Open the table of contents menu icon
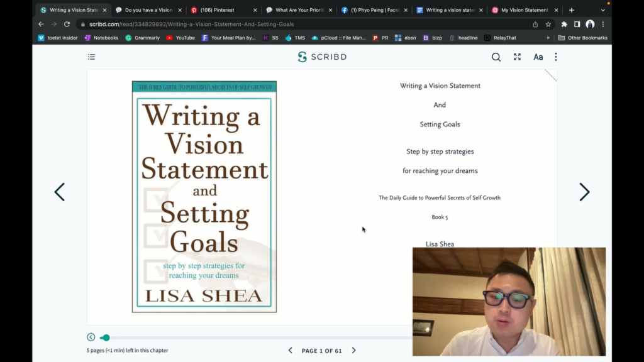This screenshot has width=644, height=362. click(x=91, y=57)
